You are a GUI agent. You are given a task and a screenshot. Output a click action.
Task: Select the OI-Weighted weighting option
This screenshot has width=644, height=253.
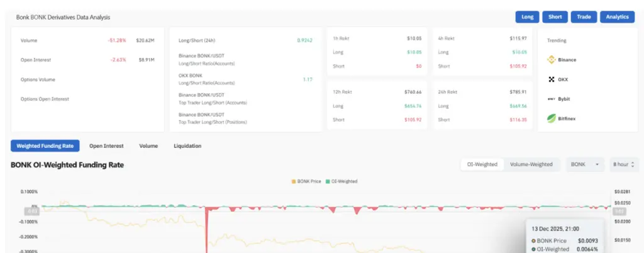[x=482, y=164]
